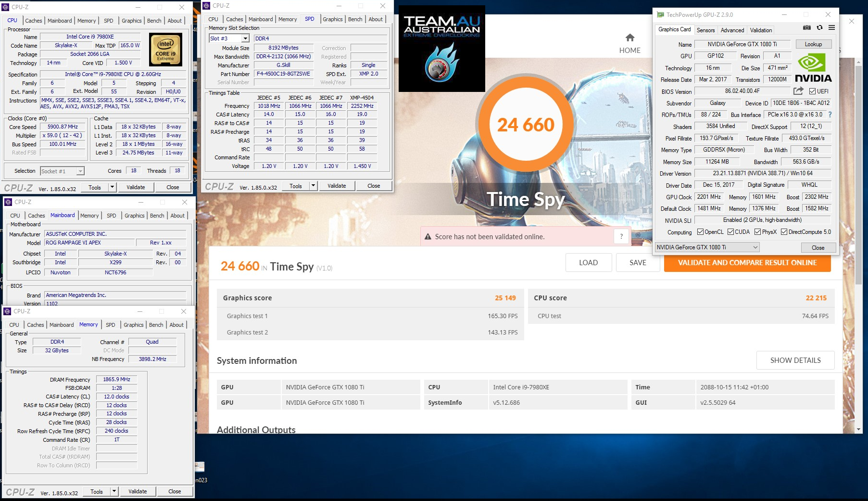Viewport: 868px width, 501px height.
Task: Click Close button in CPU-Z Memory window
Action: click(175, 491)
